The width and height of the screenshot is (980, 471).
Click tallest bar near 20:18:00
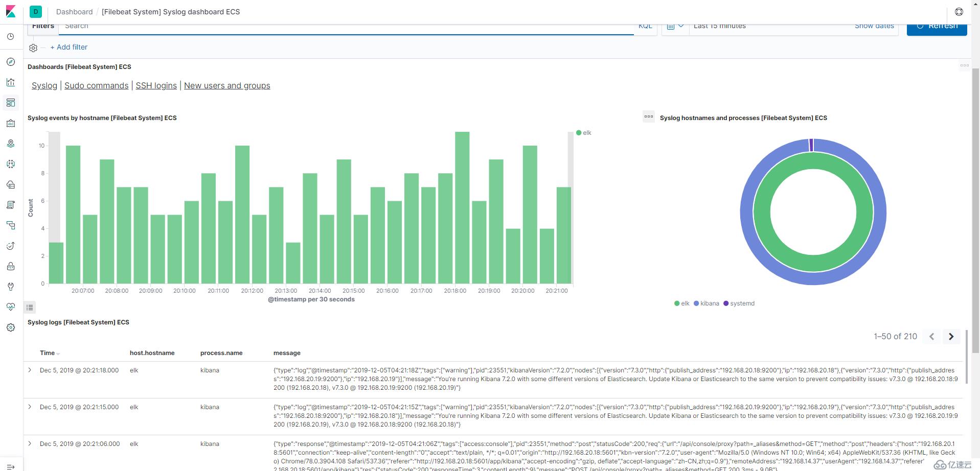[462, 208]
